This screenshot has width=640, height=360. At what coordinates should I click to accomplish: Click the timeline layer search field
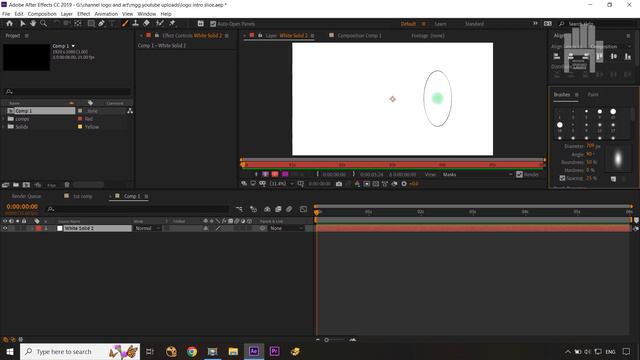pos(137,209)
